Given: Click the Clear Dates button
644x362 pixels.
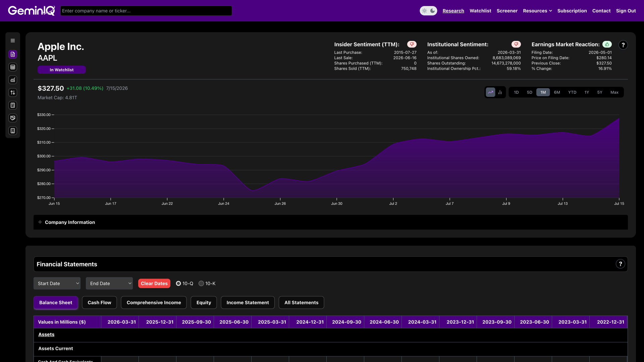Looking at the screenshot, I should coord(154,284).
